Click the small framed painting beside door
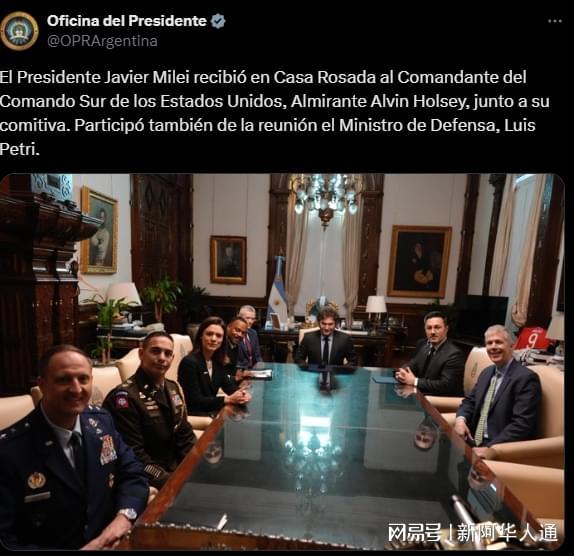The width and height of the screenshot is (574, 556). coord(228,260)
